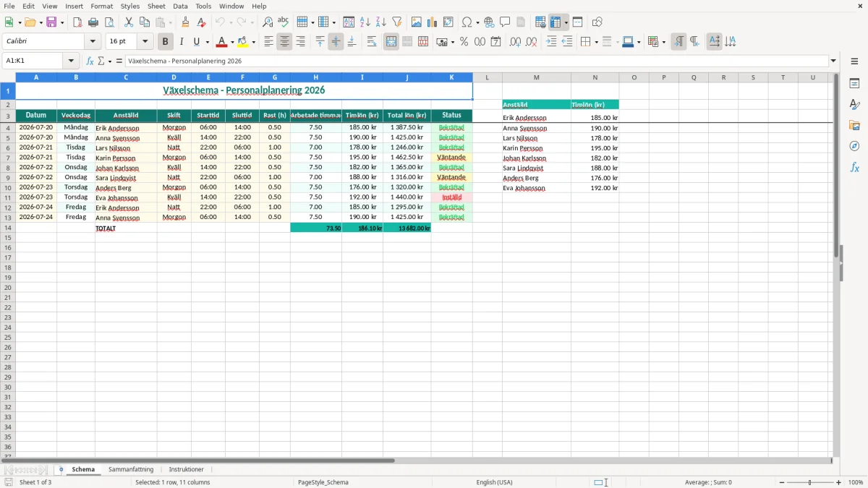This screenshot has width=868, height=488.
Task: Click the Copy icon
Action: pos(145,22)
